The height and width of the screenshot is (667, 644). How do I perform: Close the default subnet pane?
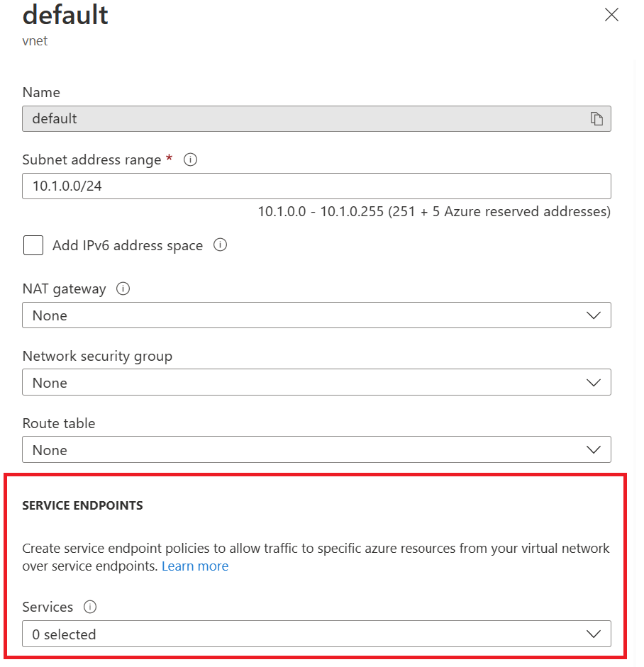[x=611, y=14]
